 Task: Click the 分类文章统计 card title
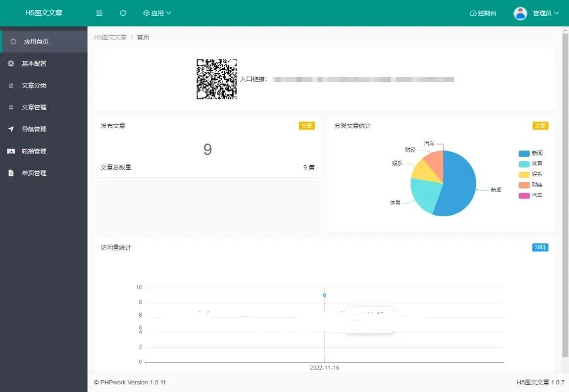(x=352, y=126)
